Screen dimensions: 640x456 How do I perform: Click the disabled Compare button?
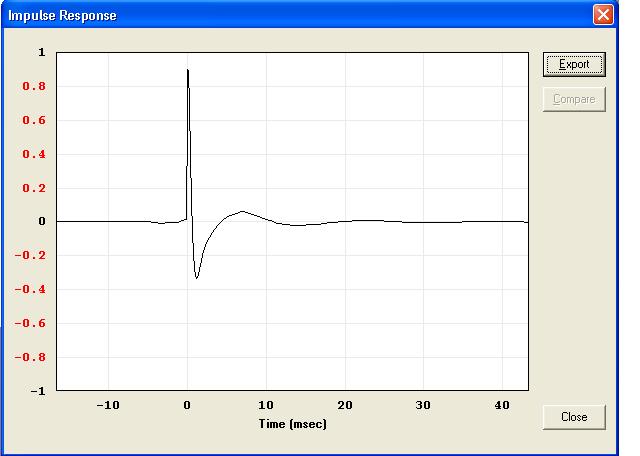[x=574, y=99]
